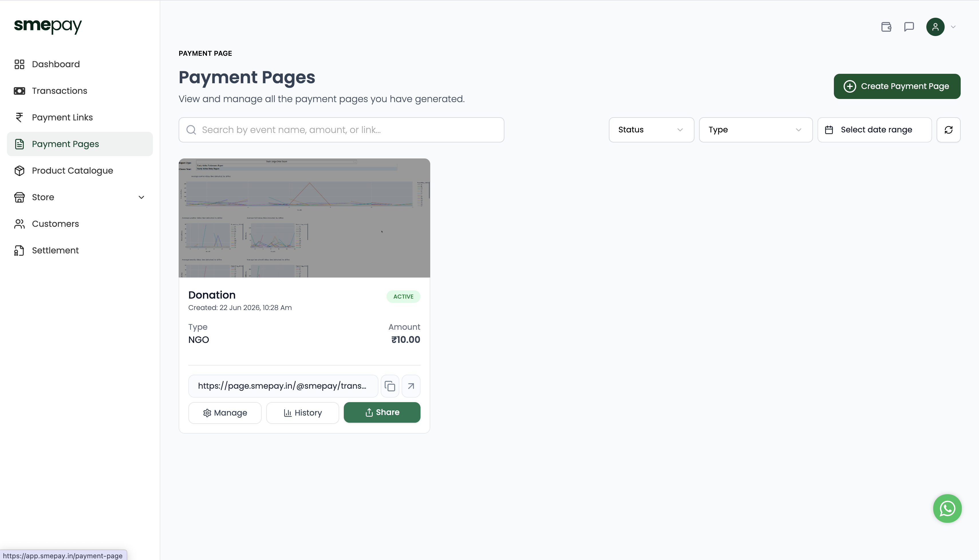Open the Donation page thumbnail image

click(304, 218)
